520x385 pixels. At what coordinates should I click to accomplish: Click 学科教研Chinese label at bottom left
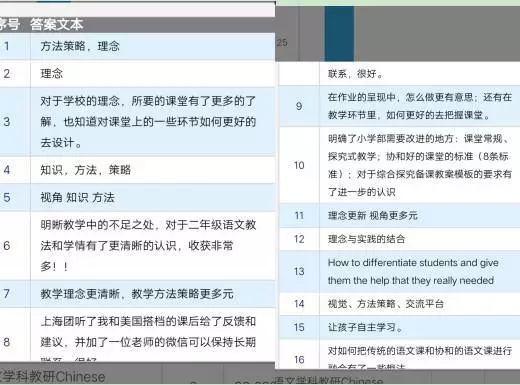(53, 377)
